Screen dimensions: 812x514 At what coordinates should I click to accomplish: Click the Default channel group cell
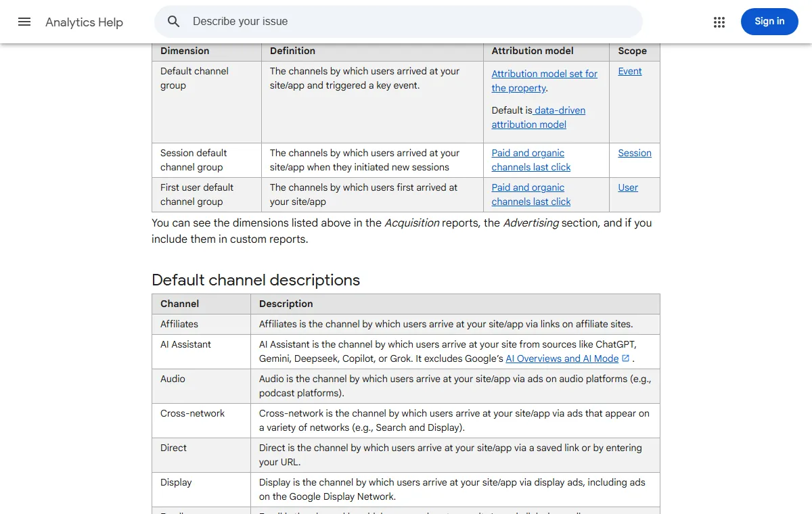[x=206, y=102]
